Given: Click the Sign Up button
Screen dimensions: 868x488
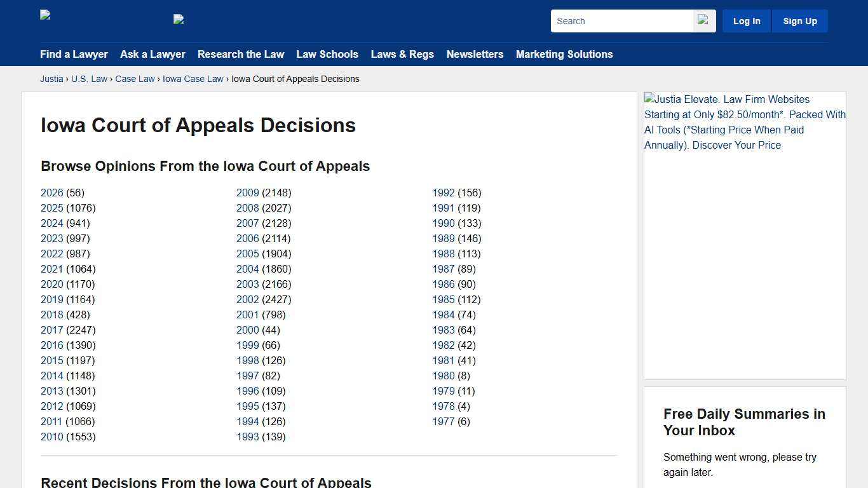Looking at the screenshot, I should (799, 20).
